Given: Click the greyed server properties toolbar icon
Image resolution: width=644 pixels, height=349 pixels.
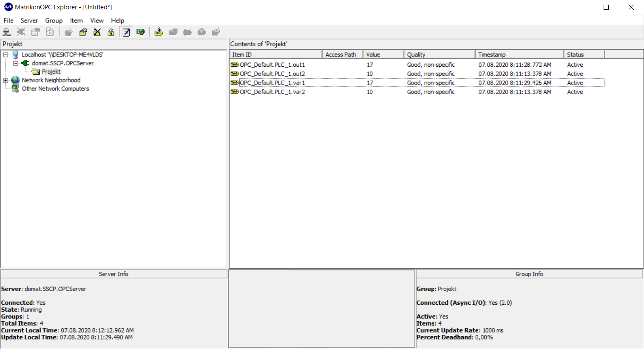Looking at the screenshot, I should (35, 32).
